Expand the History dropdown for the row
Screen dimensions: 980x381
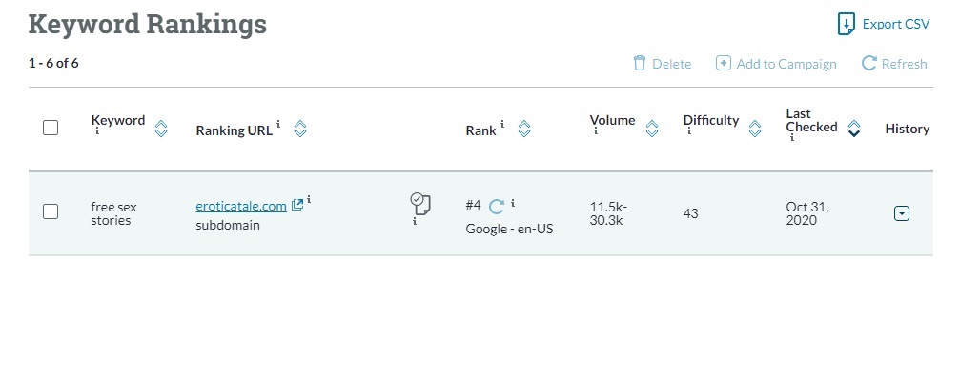pos(902,213)
